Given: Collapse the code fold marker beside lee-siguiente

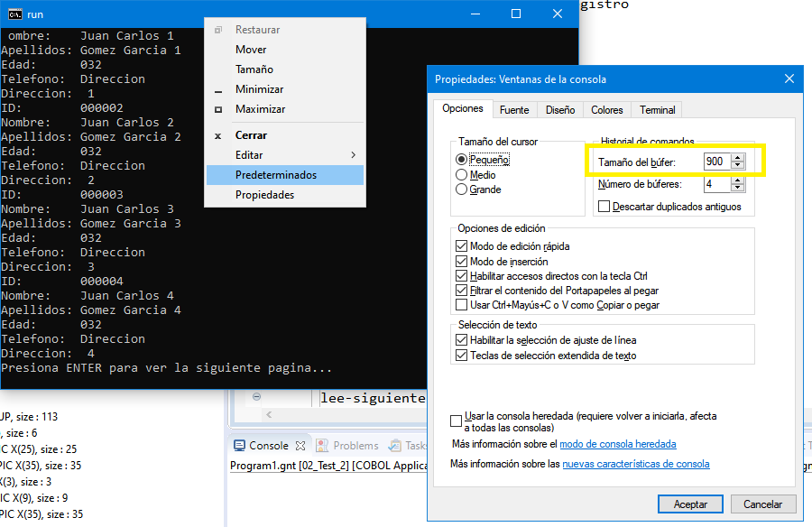Looking at the screenshot, I should tap(256, 397).
